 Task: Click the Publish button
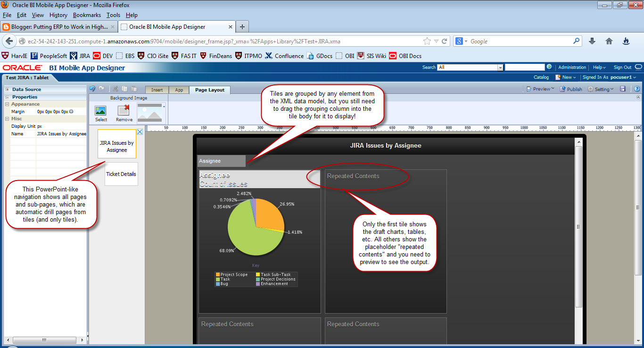[x=571, y=89]
